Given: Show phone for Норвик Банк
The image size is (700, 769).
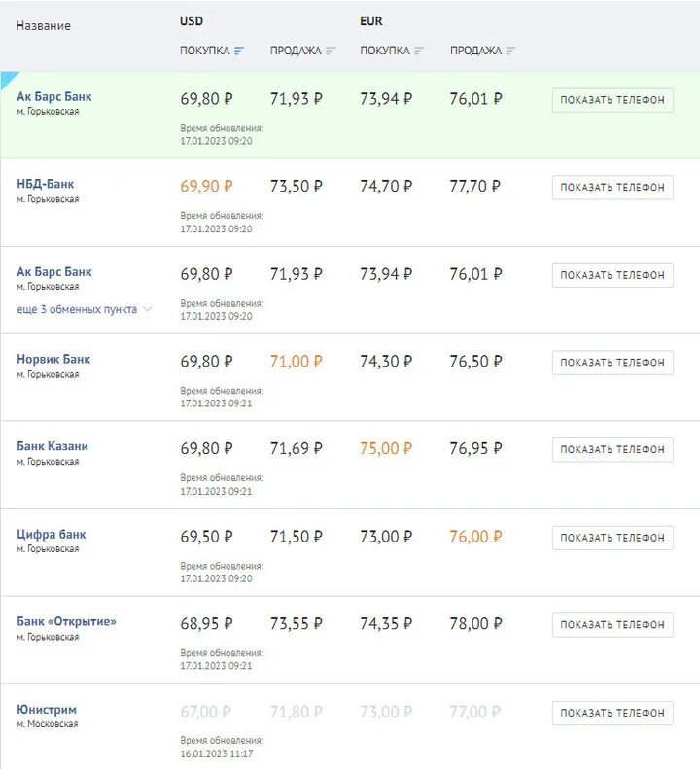Looking at the screenshot, I should (612, 363).
